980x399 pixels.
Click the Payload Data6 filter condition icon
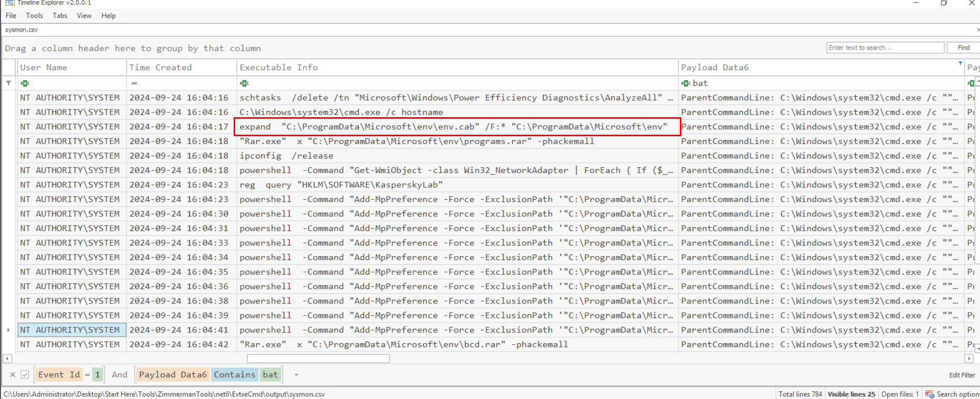pos(685,83)
